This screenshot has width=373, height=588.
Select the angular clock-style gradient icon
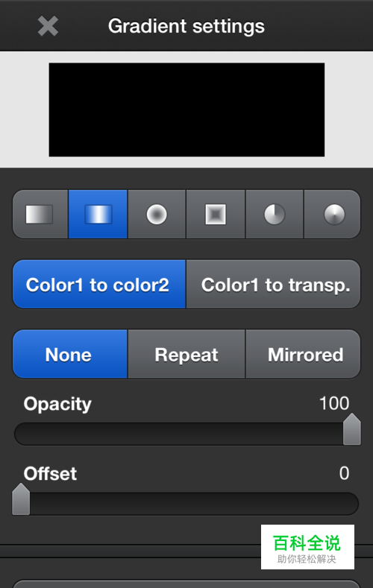(275, 215)
